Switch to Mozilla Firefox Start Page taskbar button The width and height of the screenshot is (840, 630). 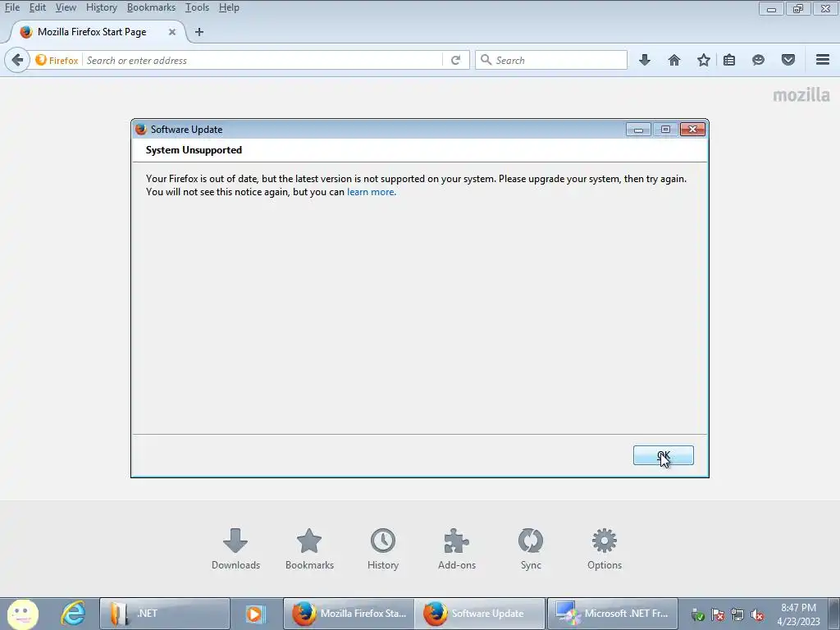pyautogui.click(x=349, y=614)
